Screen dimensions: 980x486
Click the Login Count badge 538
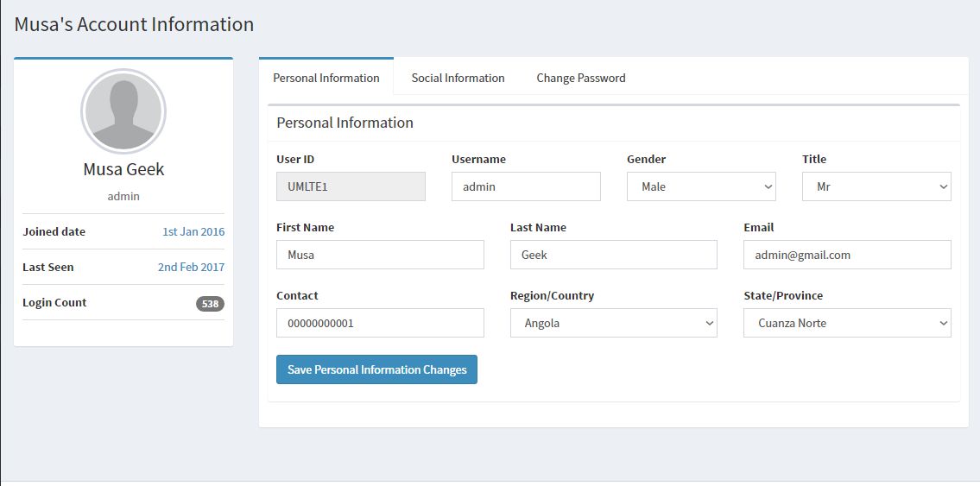[210, 304]
